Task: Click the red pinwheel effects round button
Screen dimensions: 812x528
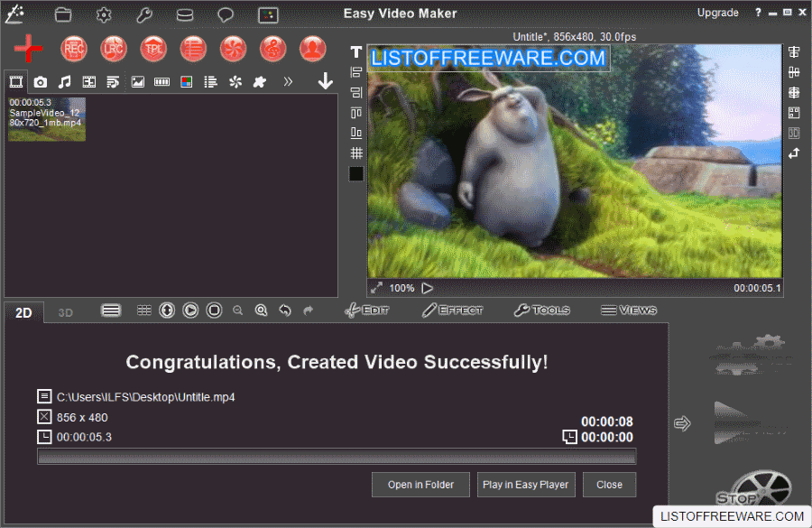Action: point(233,49)
